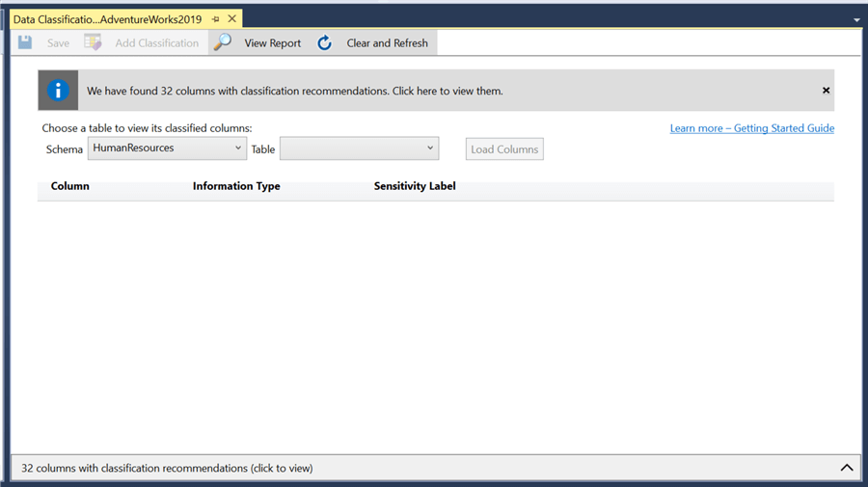Sort by Information Type header
This screenshot has height=487, width=868.
coord(236,186)
